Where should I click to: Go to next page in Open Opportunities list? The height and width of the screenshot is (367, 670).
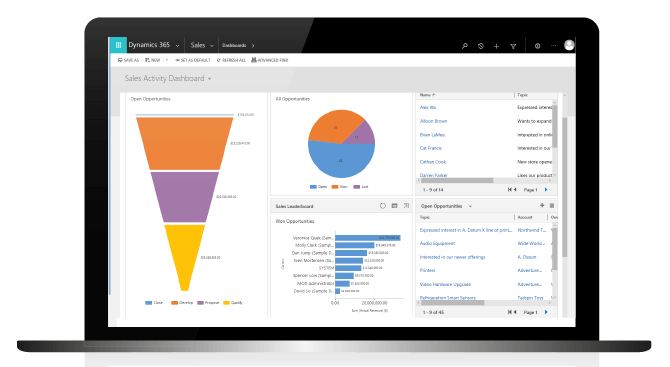(x=546, y=312)
